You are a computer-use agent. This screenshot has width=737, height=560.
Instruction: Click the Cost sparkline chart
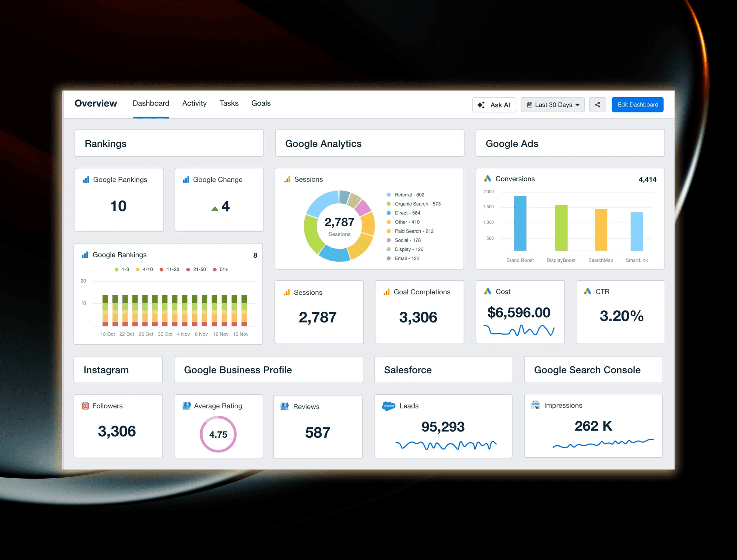tap(519, 330)
